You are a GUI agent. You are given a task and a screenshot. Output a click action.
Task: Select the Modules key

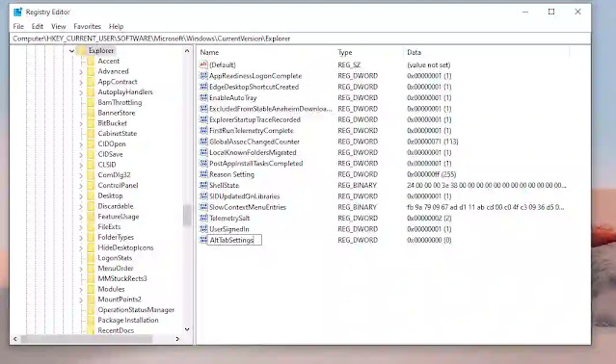point(111,289)
